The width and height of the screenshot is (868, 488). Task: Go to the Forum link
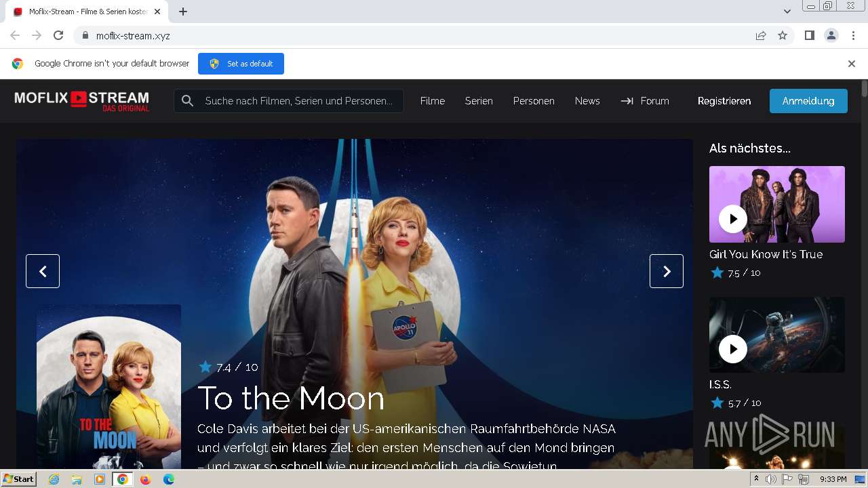[x=645, y=101]
